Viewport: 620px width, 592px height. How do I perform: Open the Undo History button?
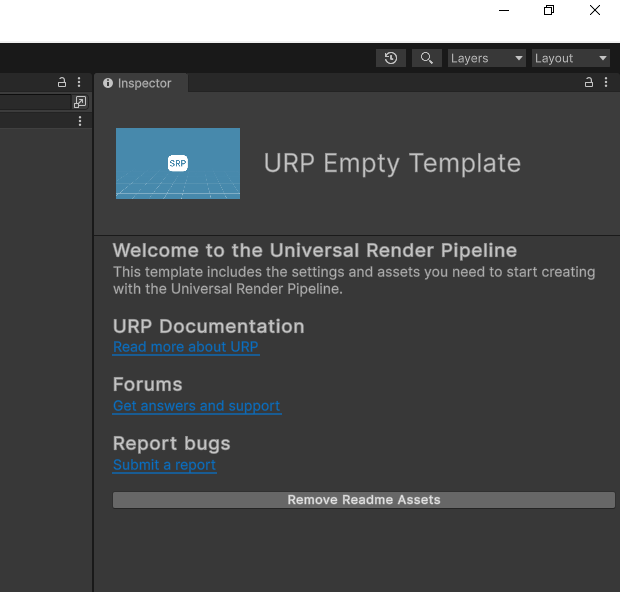pos(391,58)
